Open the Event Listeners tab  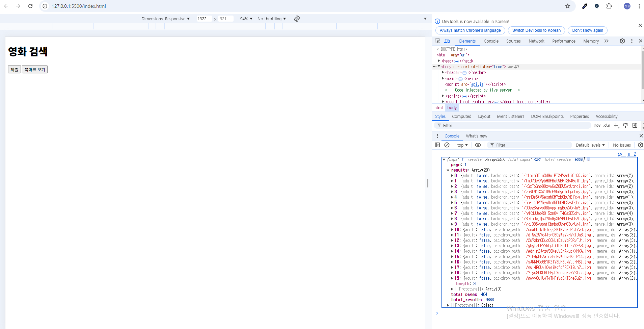[x=510, y=116]
